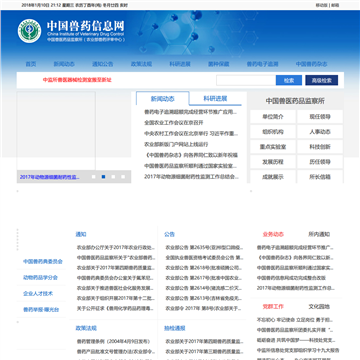360x360 pixels.
Task: Click the 公告 section heading
Action: coord(169,234)
